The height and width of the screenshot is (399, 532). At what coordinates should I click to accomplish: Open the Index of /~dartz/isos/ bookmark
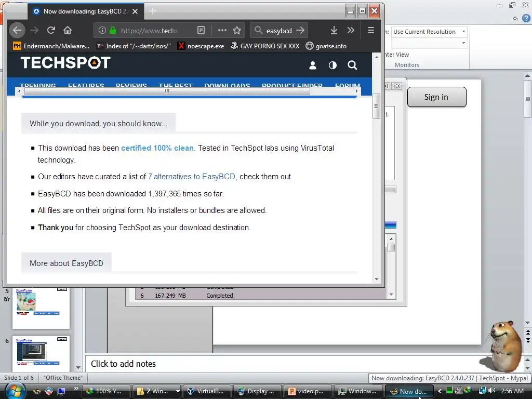point(134,46)
